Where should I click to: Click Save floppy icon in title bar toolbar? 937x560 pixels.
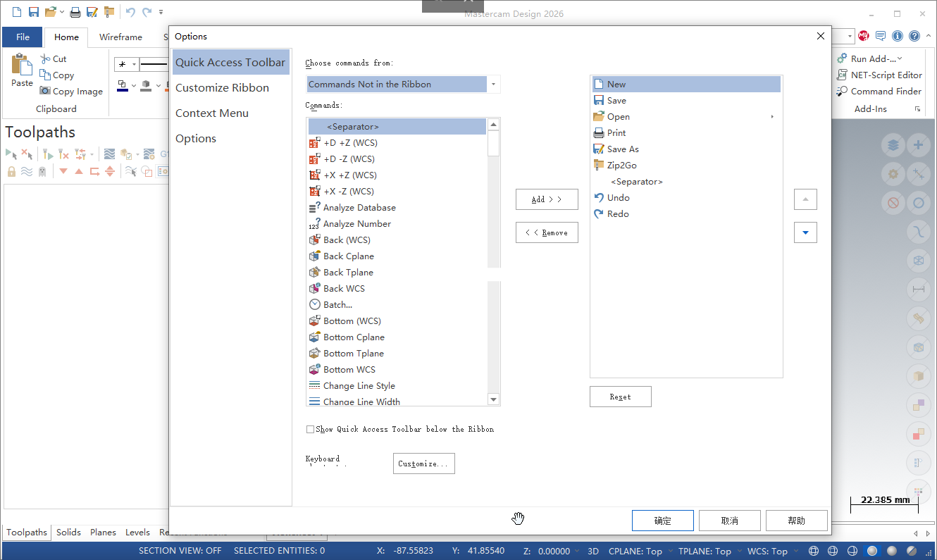point(33,12)
